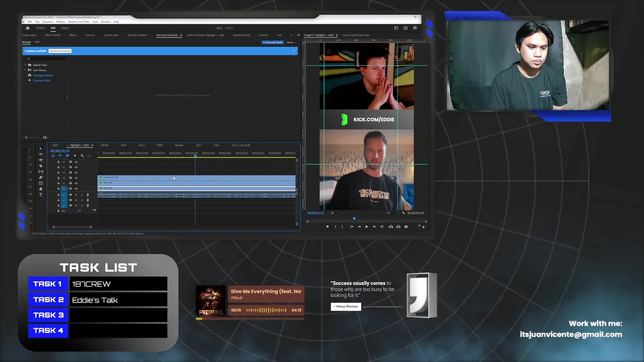Image resolution: width=644 pixels, height=362 pixels.
Task: Open Manage products link
Action: pyautogui.click(x=43, y=75)
